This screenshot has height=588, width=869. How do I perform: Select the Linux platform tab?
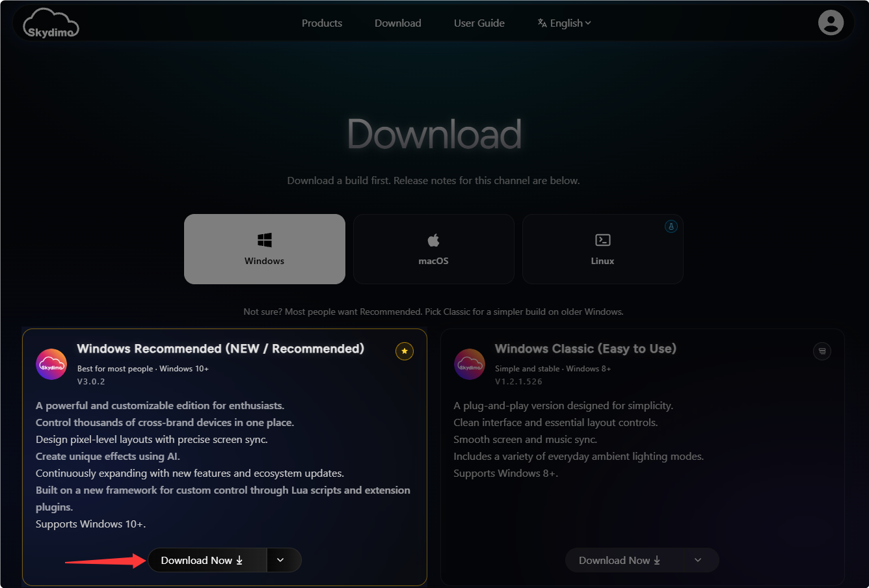(603, 249)
